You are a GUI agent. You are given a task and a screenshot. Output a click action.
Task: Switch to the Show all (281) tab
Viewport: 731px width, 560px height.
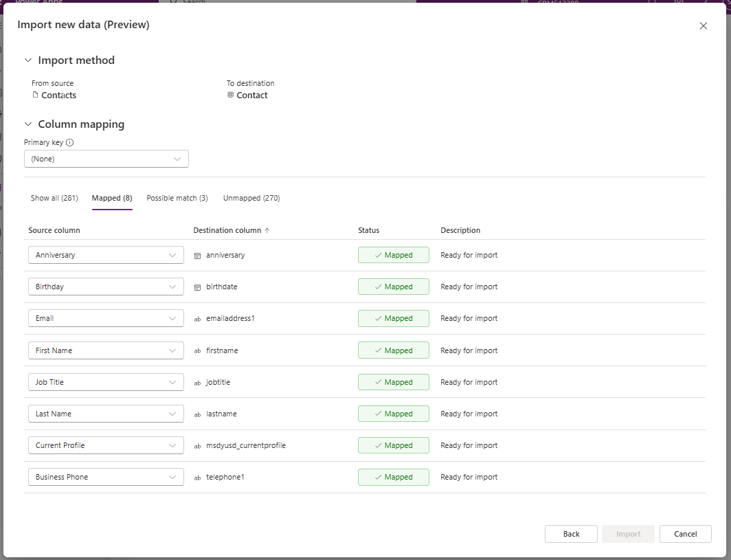pyautogui.click(x=54, y=198)
